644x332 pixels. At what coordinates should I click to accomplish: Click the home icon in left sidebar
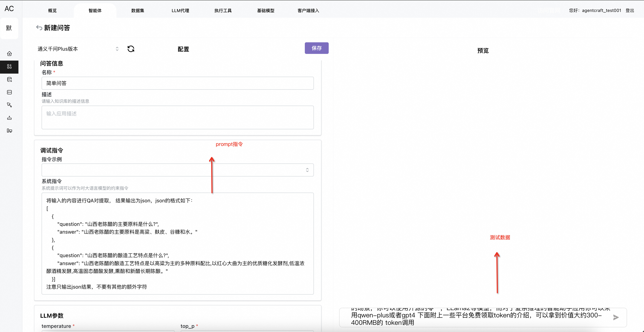point(9,54)
